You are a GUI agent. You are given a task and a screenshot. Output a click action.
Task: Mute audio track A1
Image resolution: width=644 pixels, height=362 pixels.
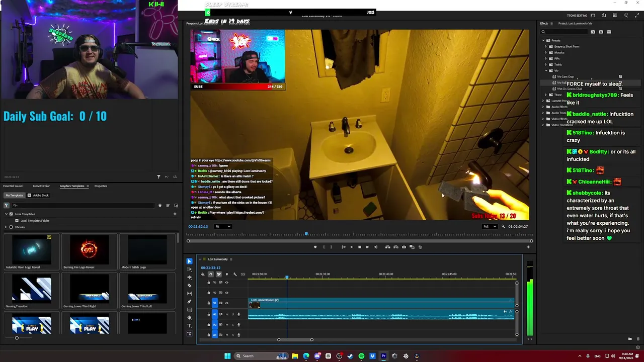pyautogui.click(x=227, y=314)
